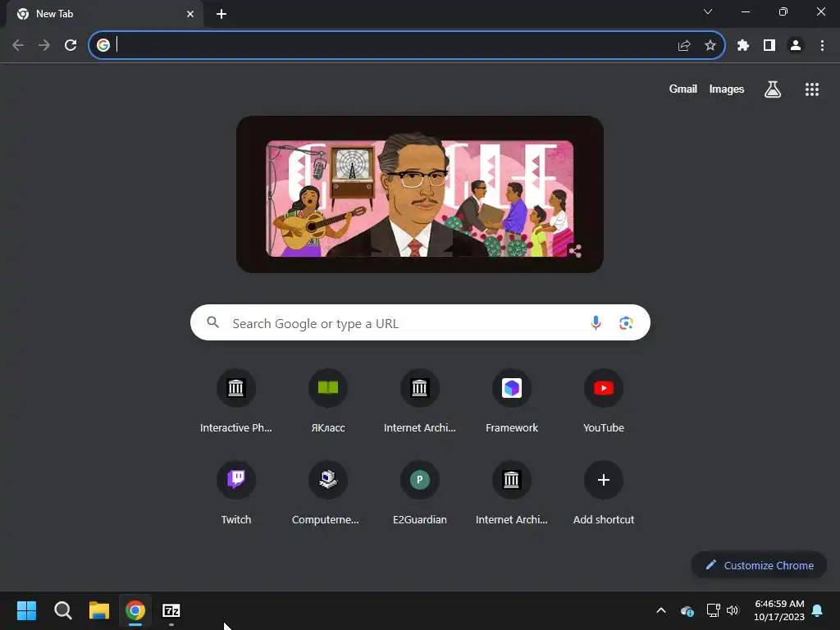Click the Google icon in the address bar

(x=103, y=45)
